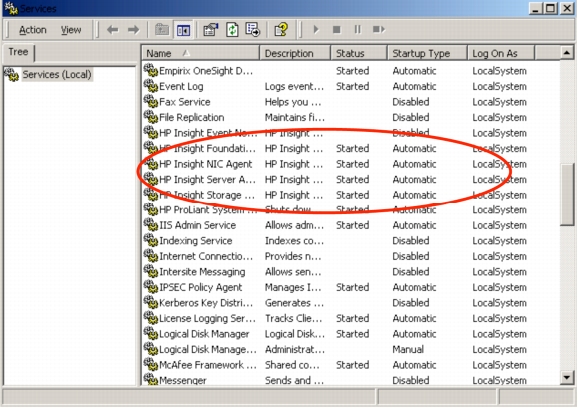578x408 pixels.
Task: Click the Start Service play icon
Action: pyautogui.click(x=316, y=29)
